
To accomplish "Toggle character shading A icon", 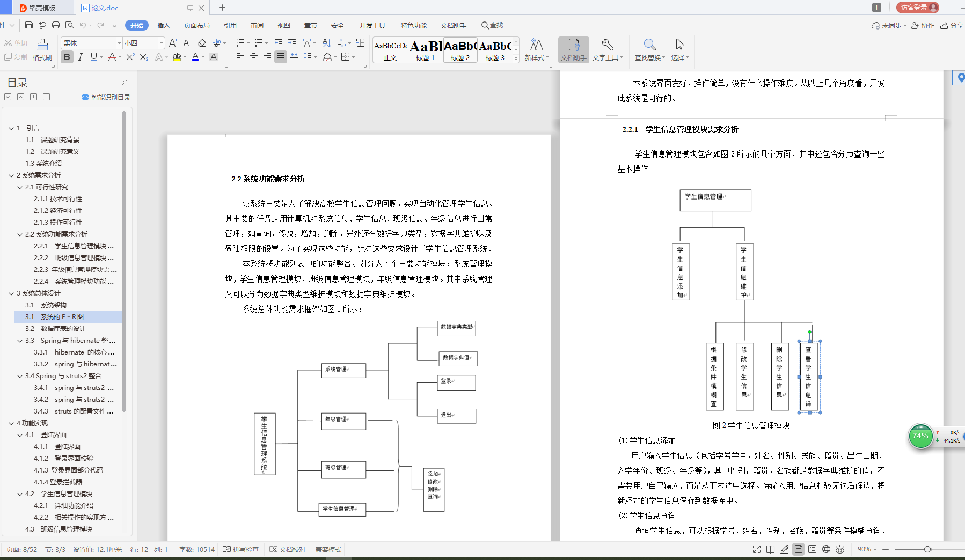I will (x=214, y=57).
